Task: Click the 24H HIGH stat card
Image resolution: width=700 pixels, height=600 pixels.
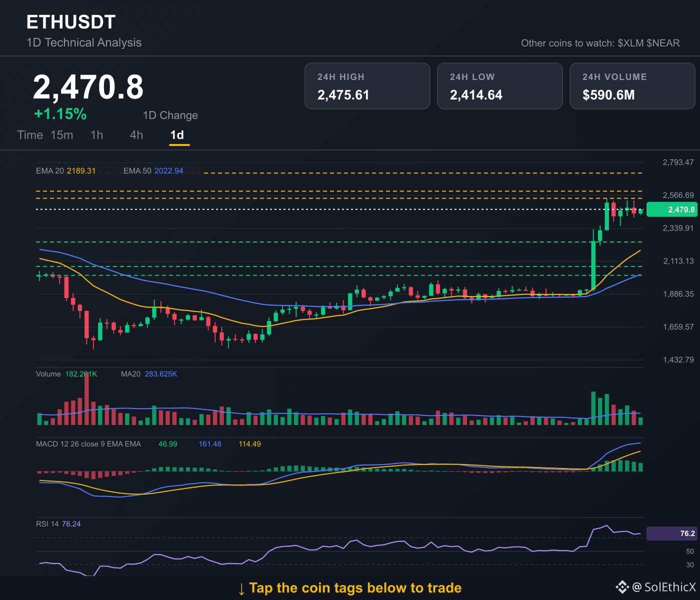Action: [367, 86]
